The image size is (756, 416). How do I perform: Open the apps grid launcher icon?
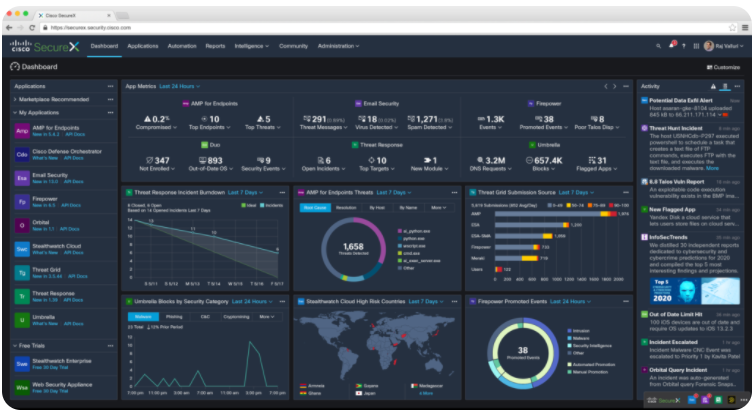pyautogui.click(x=696, y=46)
